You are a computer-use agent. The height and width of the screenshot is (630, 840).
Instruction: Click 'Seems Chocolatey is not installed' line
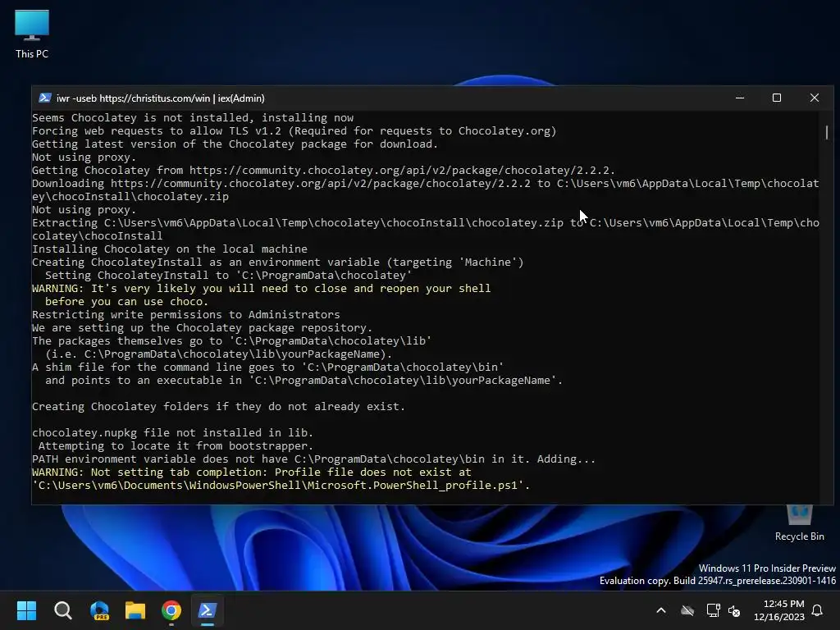click(193, 118)
